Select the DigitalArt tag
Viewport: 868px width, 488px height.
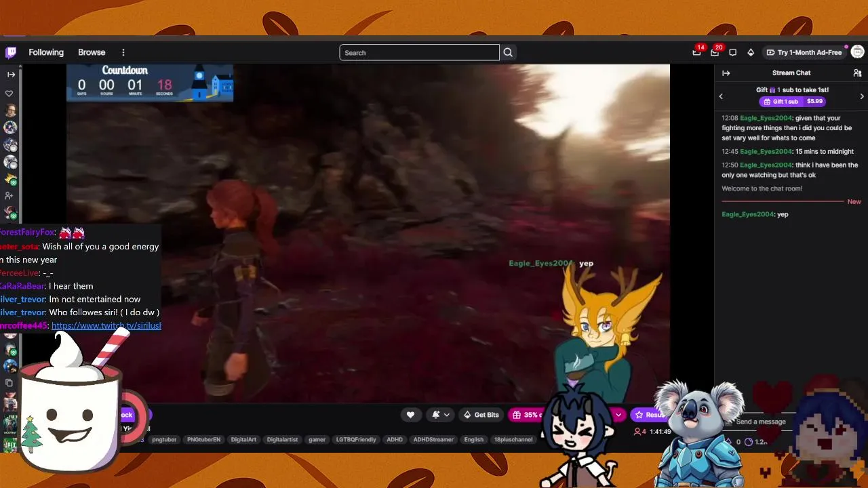click(243, 439)
